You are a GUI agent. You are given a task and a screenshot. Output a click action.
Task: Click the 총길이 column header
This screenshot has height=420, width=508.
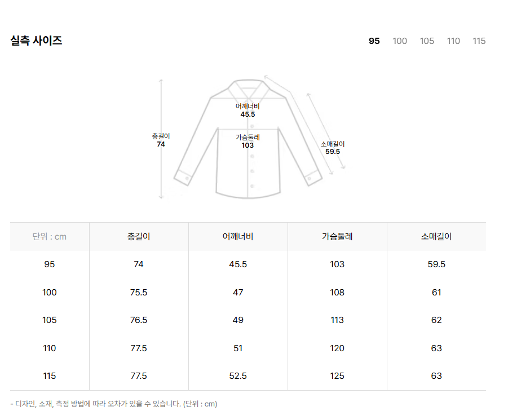point(139,237)
